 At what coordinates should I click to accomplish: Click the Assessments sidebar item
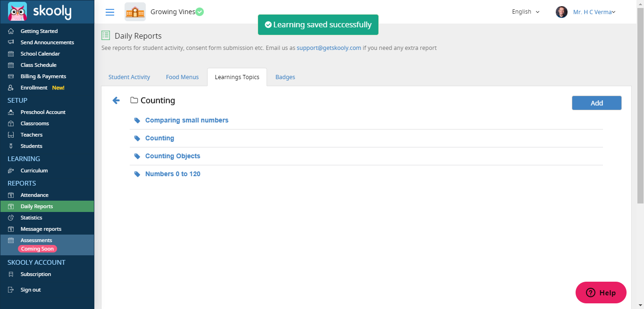tap(47, 245)
